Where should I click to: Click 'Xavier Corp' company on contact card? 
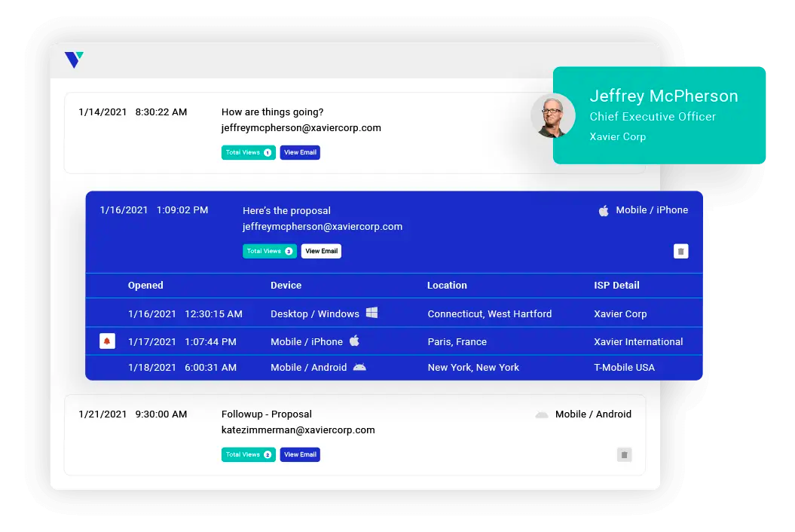[x=618, y=137]
